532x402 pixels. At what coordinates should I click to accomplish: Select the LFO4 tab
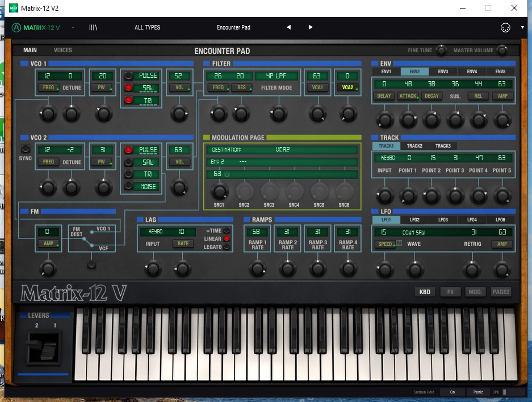click(x=472, y=220)
